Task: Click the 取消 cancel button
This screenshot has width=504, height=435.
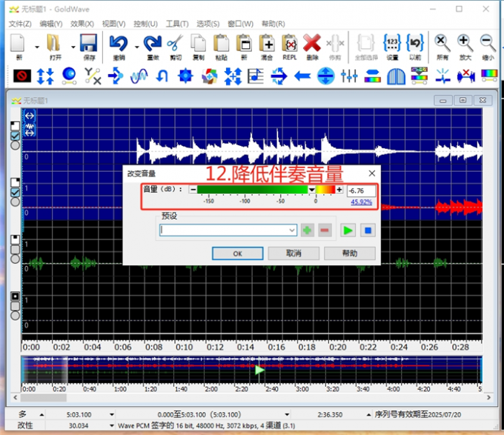Action: pos(294,253)
